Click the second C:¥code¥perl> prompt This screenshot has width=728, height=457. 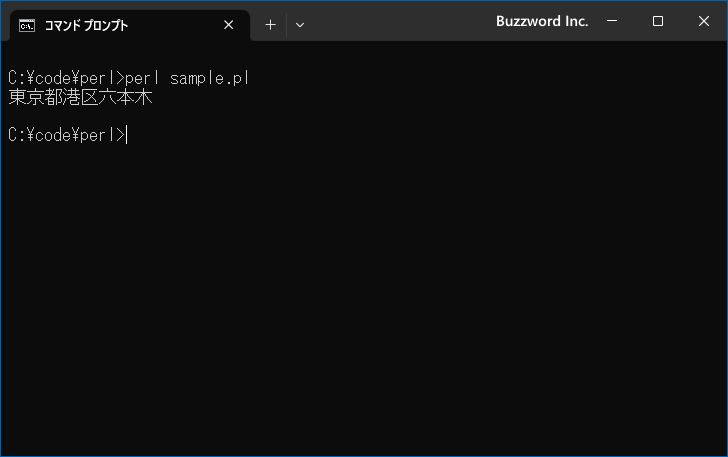pyautogui.click(x=66, y=135)
